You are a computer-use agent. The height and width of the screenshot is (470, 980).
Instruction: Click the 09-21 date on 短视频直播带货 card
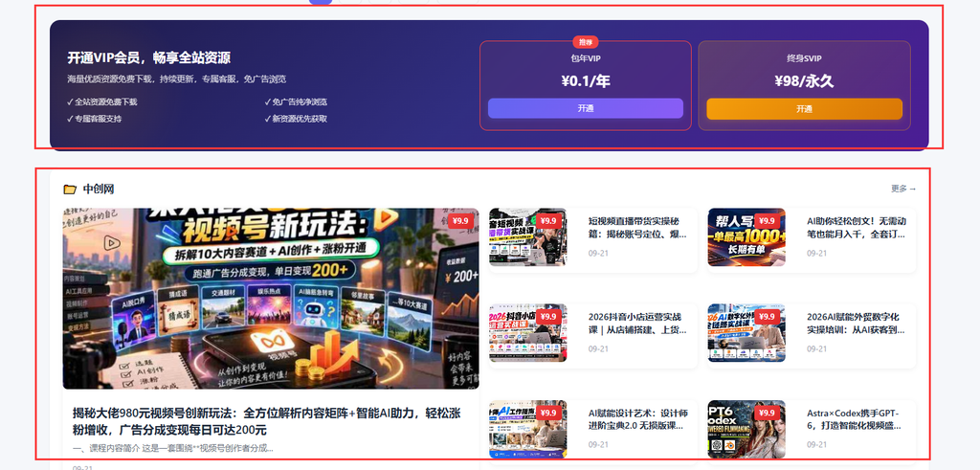[x=597, y=253]
